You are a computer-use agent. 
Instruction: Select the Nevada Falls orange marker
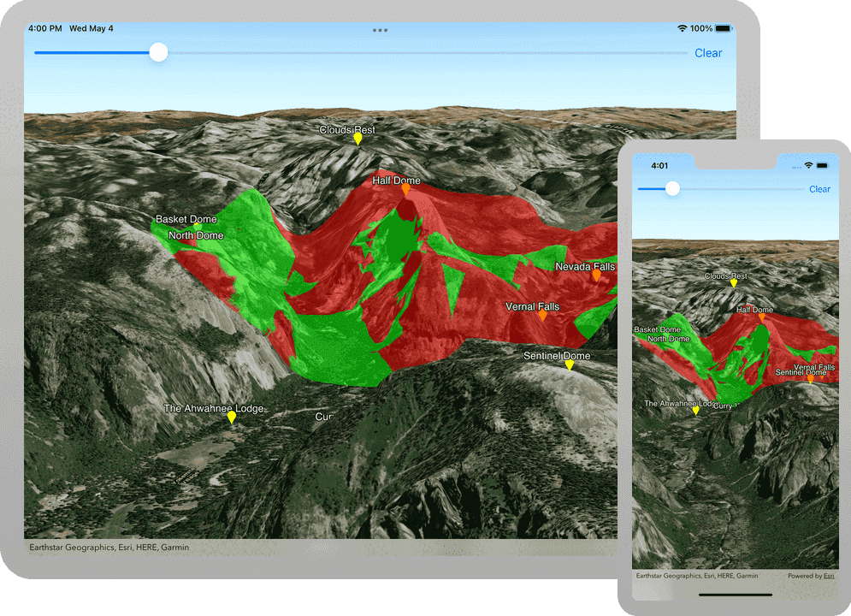pyautogui.click(x=596, y=275)
